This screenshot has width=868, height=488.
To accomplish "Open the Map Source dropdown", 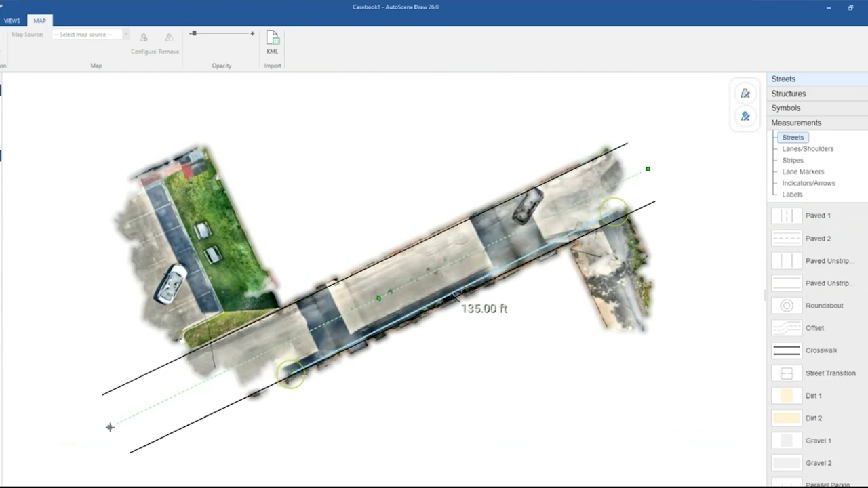I will pos(91,35).
